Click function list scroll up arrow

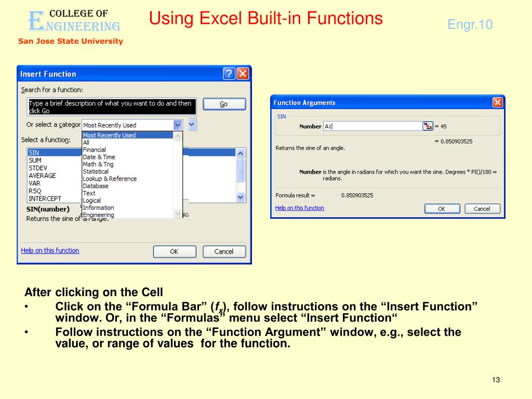[x=240, y=153]
